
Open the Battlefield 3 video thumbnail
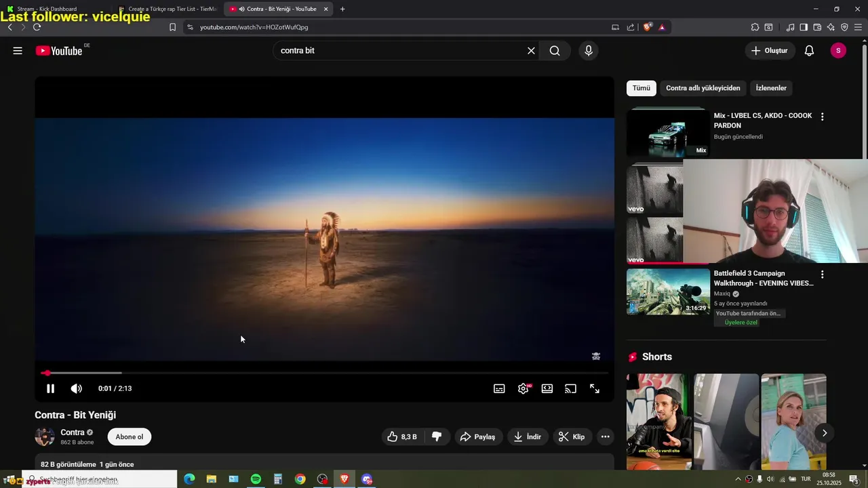point(668,291)
